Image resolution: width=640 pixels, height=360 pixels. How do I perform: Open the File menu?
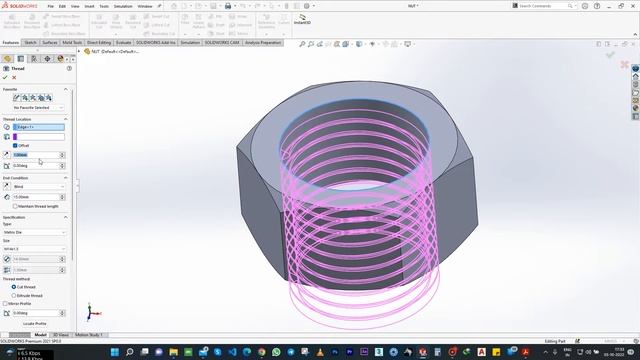pyautogui.click(x=51, y=6)
